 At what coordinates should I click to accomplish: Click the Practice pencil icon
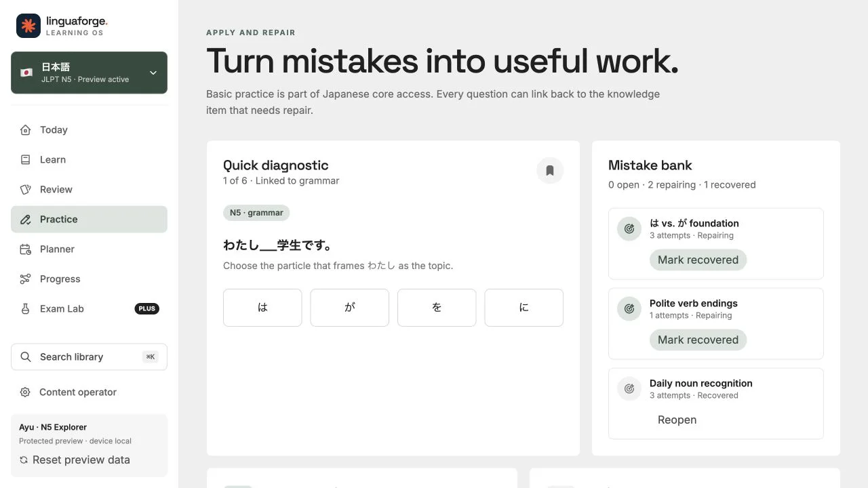[x=26, y=220]
